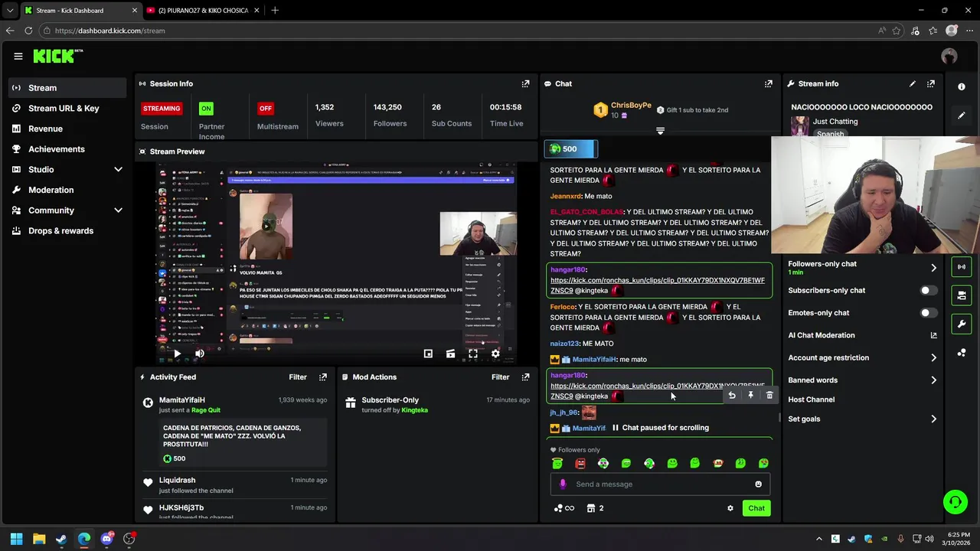Click the 500 kicks gift badge in chat
Viewport: 980px width, 551px height.
coord(570,149)
